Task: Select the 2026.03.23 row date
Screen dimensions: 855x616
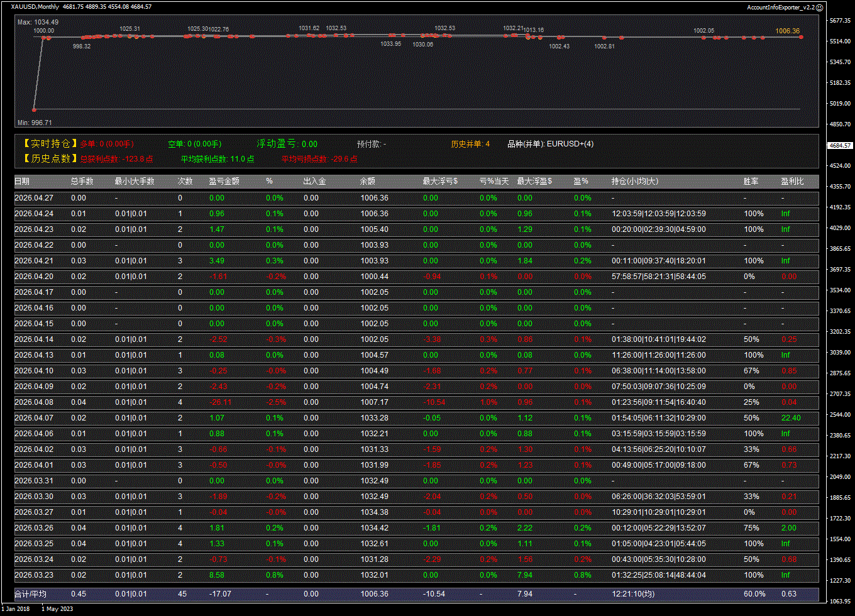Action: (x=34, y=575)
